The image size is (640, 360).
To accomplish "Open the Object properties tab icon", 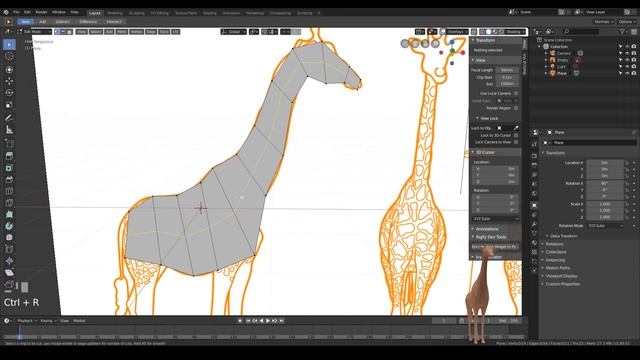I will (534, 205).
